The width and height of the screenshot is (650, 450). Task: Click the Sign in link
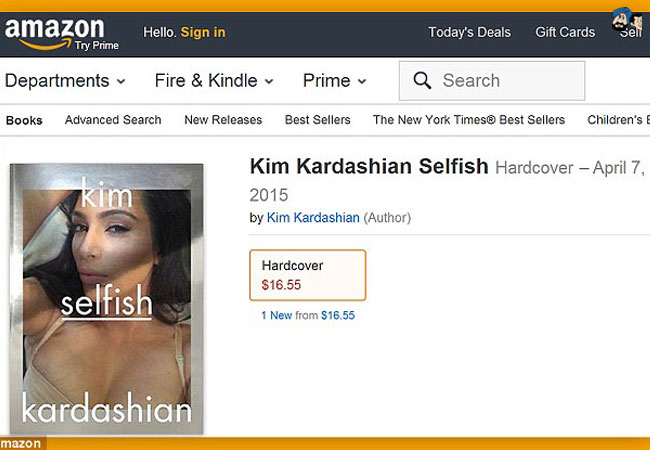pos(203,32)
